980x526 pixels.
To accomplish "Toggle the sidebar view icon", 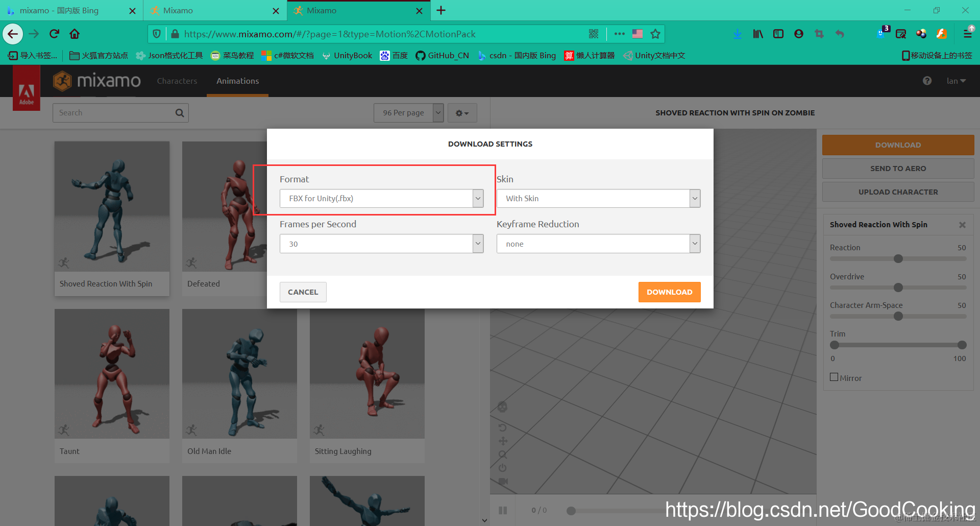I will point(778,34).
